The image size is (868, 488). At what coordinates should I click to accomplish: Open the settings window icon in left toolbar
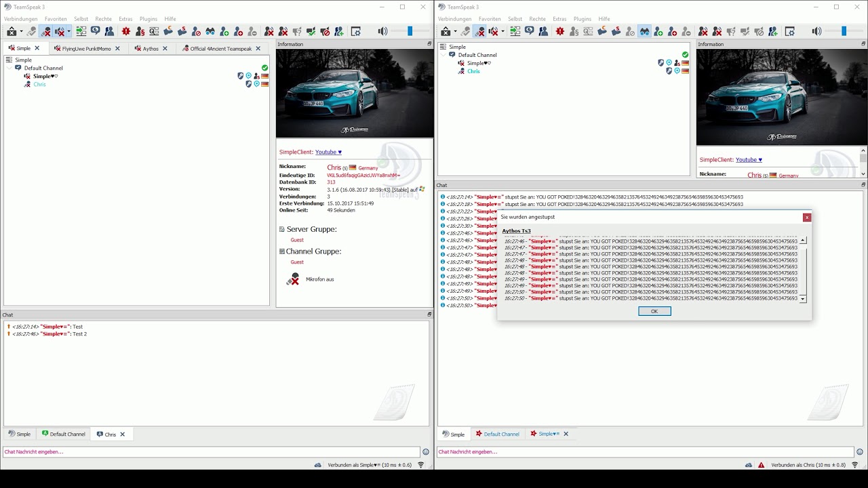356,31
